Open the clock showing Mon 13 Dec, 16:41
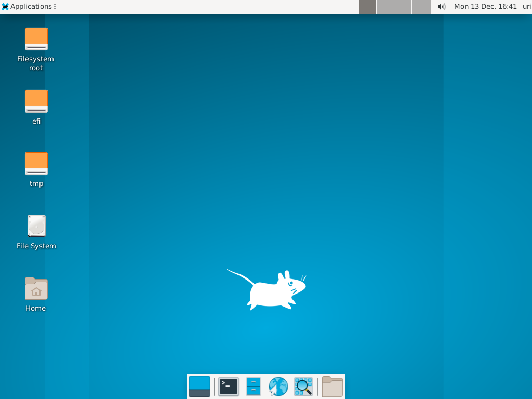Image resolution: width=532 pixels, height=399 pixels. (x=485, y=6)
